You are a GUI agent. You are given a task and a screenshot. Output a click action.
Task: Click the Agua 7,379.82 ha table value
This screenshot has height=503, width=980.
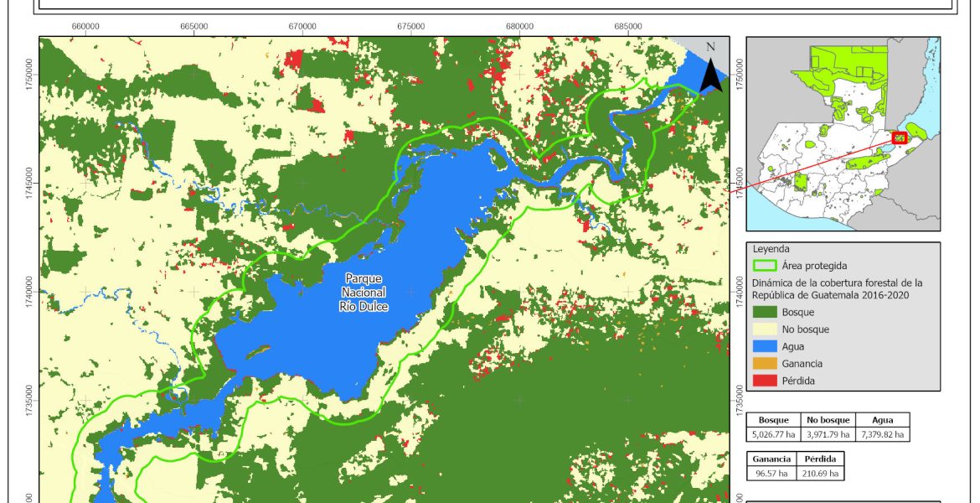tap(882, 434)
